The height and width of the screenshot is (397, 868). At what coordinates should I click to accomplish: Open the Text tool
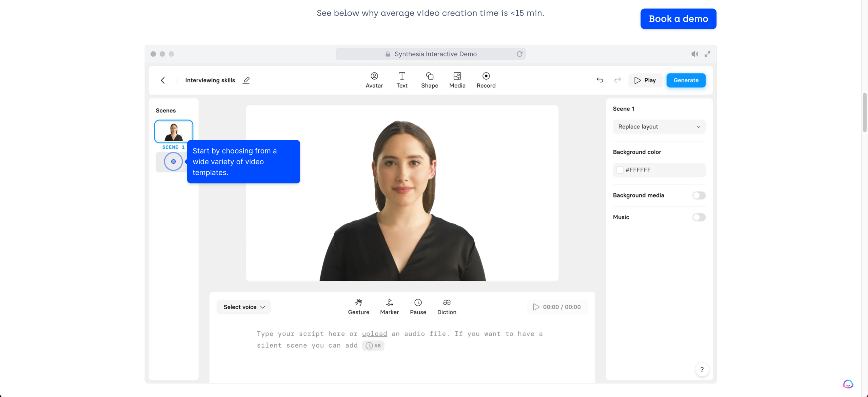click(402, 80)
